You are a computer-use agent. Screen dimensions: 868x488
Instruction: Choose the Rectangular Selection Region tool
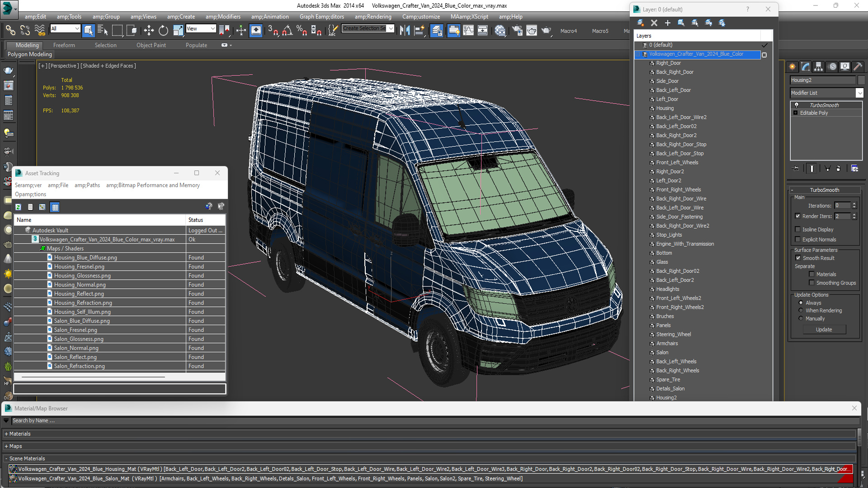click(x=117, y=30)
